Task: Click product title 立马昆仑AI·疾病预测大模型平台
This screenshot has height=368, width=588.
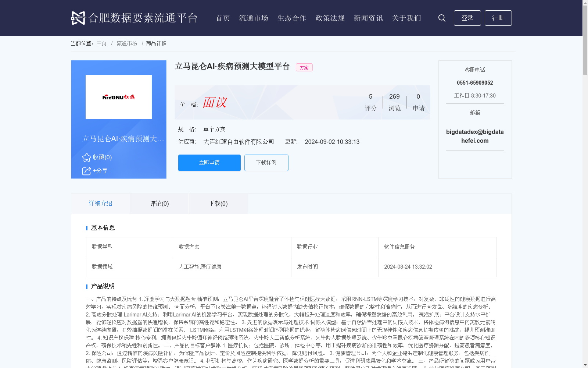Action: 232,67
